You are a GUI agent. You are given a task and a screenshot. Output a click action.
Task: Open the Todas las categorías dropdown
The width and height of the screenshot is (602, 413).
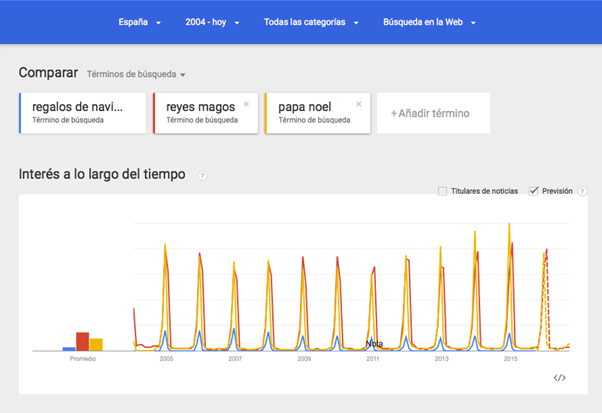point(311,22)
